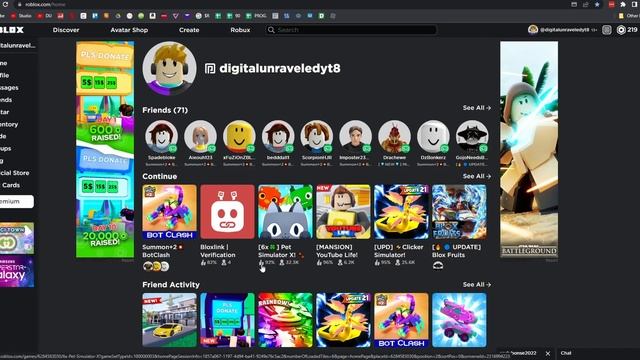Screen dimensions: 640x360
Task: Open the YouTube Life game thumbnail
Action: pos(343,212)
